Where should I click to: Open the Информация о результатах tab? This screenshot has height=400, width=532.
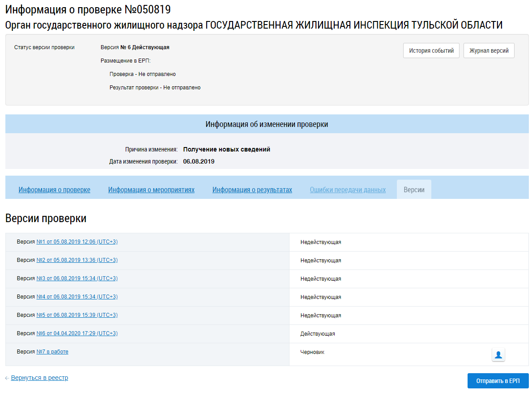point(252,190)
